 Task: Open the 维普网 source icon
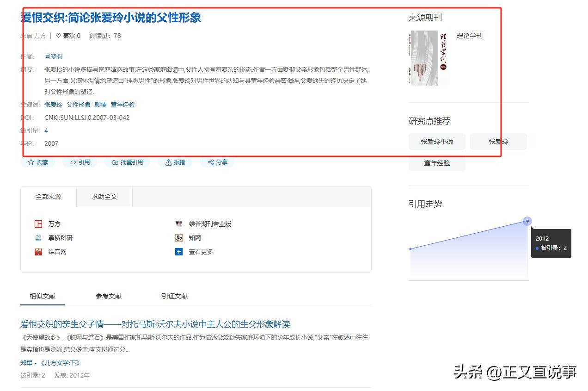38,252
